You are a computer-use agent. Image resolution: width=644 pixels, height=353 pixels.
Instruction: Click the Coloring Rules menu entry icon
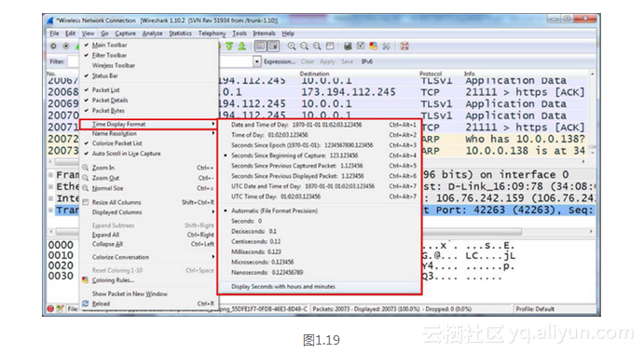click(x=86, y=280)
